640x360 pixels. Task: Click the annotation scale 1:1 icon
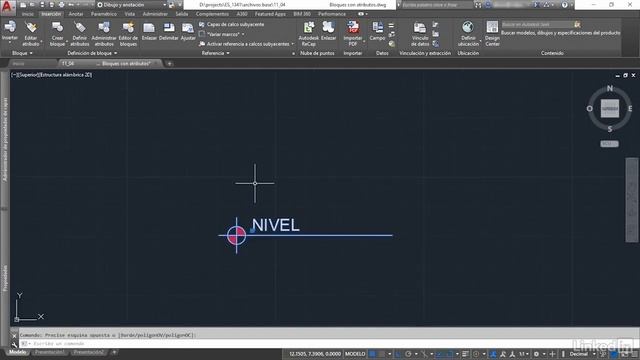pos(522,354)
